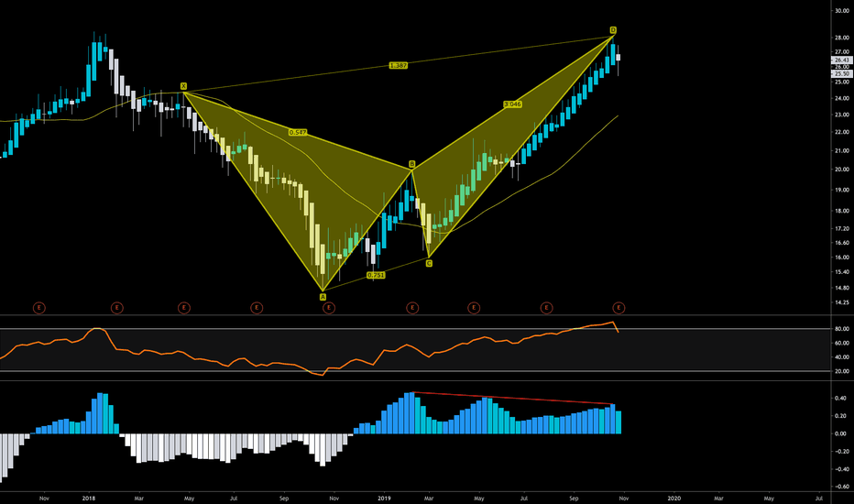854x504 pixels.
Task: Click the 28.00 price axis label
Action: click(x=842, y=38)
